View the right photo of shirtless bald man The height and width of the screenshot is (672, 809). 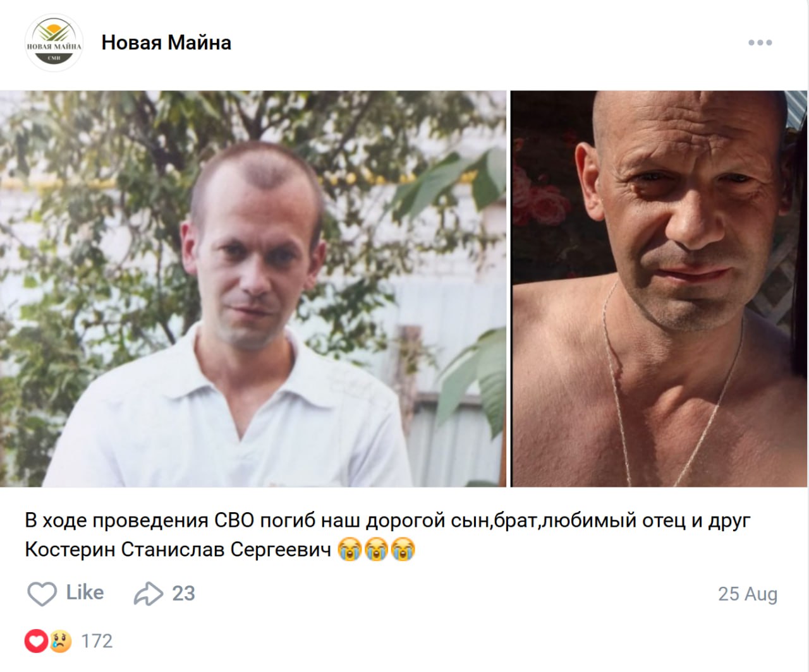(x=659, y=289)
